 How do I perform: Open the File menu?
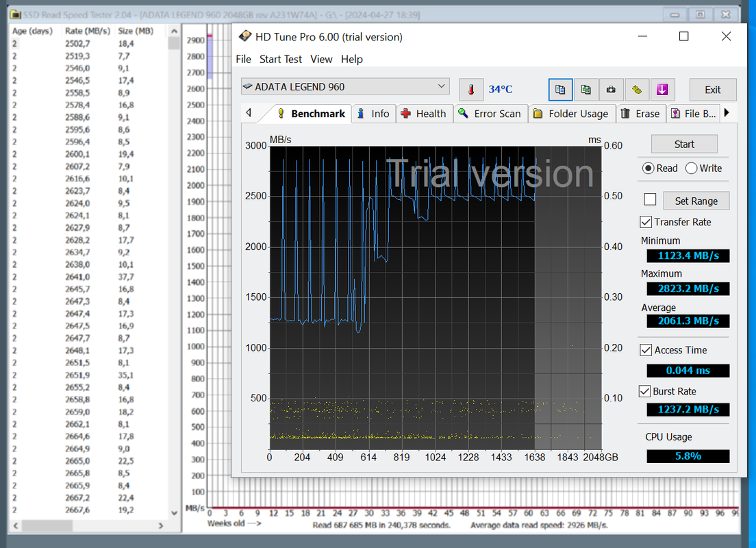244,59
